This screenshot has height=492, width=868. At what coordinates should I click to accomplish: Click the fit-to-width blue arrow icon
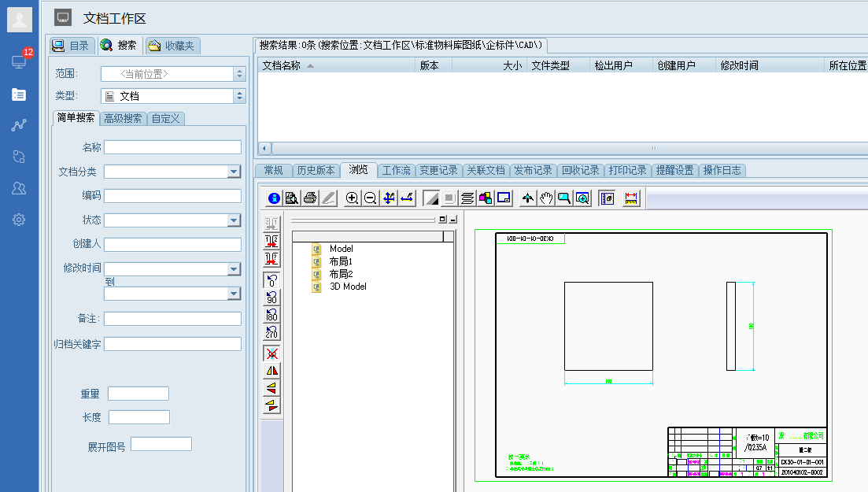[x=408, y=198]
